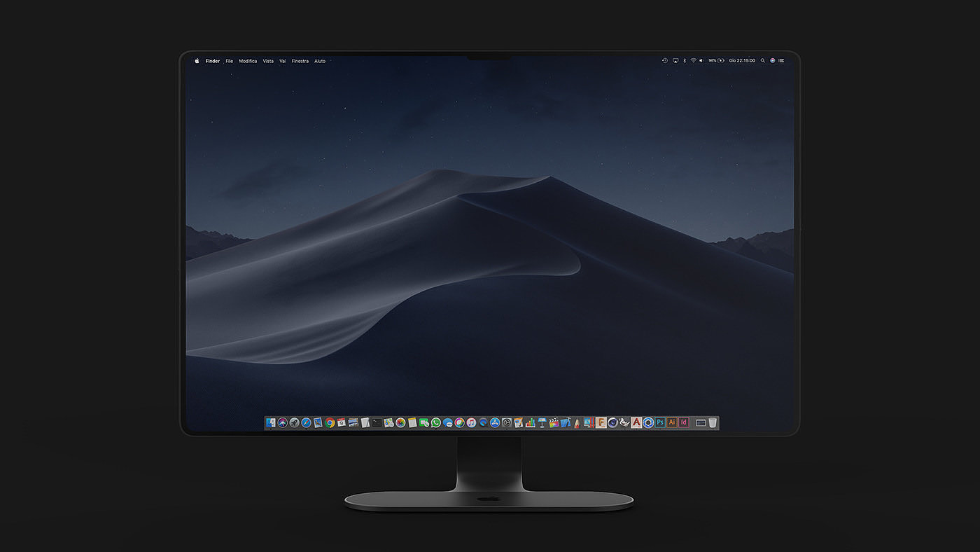Viewport: 980px width, 552px height.
Task: Launch Google Chrome from the Dock
Action: click(x=330, y=423)
